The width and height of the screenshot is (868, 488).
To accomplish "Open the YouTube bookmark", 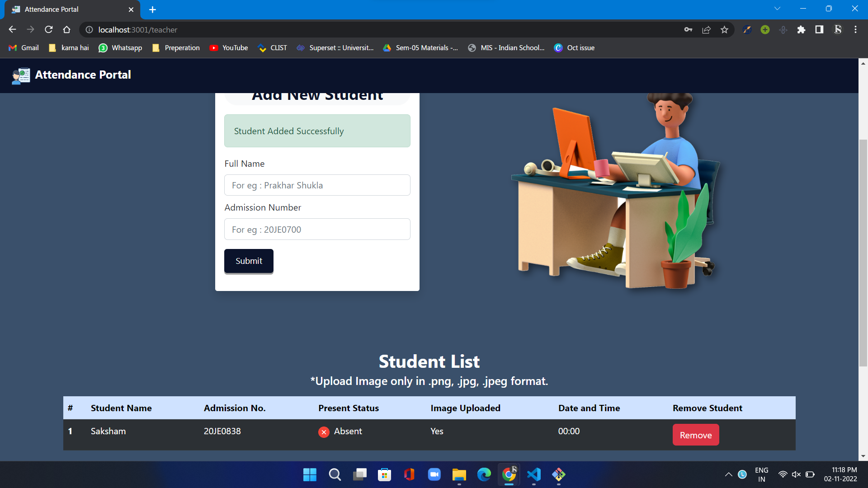I will click(x=229, y=48).
